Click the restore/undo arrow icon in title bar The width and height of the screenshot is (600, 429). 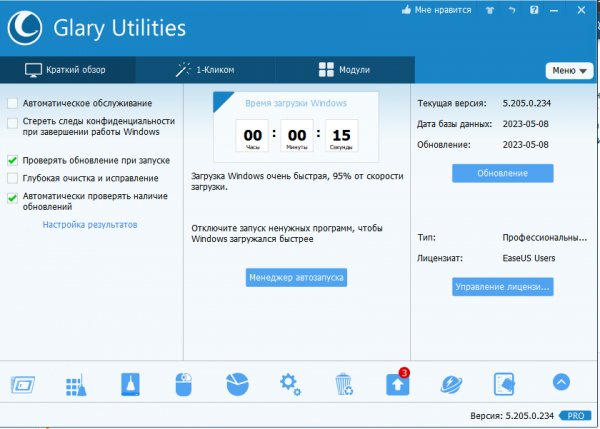coord(512,10)
